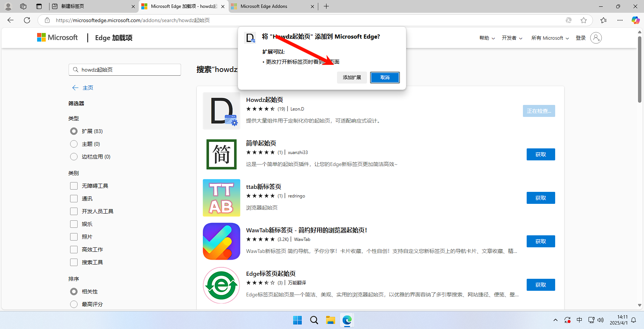This screenshot has height=329, width=644.
Task: Expand the 所有 Microsoft dropdown
Action: (550, 38)
